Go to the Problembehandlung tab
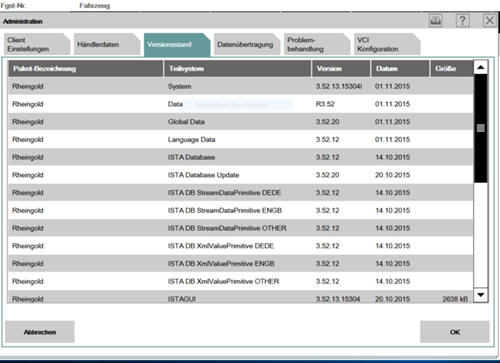The width and height of the screenshot is (500, 363). [x=317, y=44]
